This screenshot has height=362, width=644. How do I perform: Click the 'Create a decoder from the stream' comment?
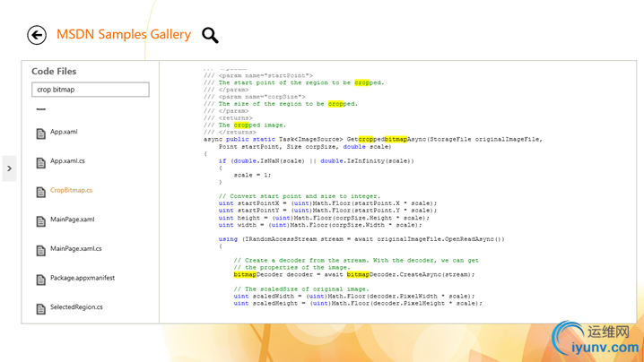pyautogui.click(x=356, y=260)
